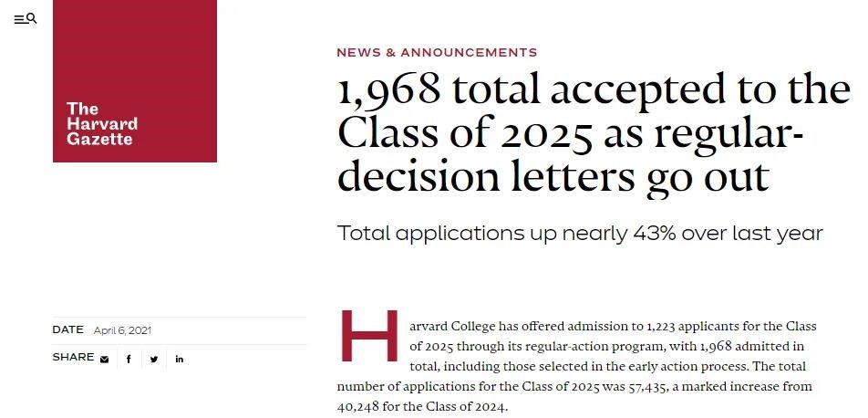Share the article on Facebook
Viewport: 868px width, 418px height.
[129, 360]
